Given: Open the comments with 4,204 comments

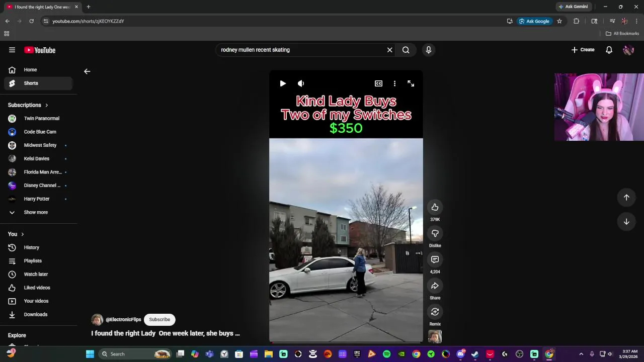Looking at the screenshot, I should tap(435, 259).
